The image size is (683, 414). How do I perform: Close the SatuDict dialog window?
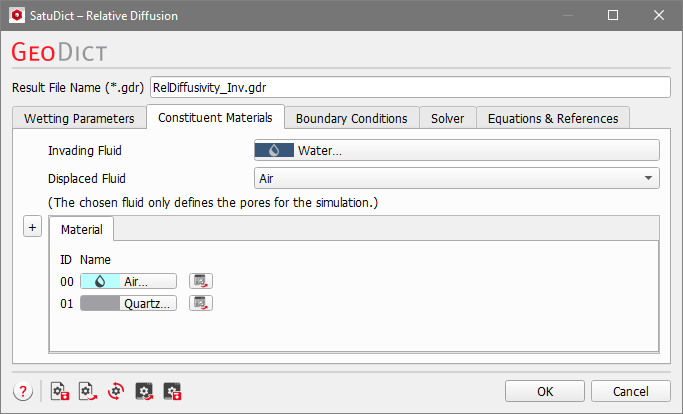(659, 15)
